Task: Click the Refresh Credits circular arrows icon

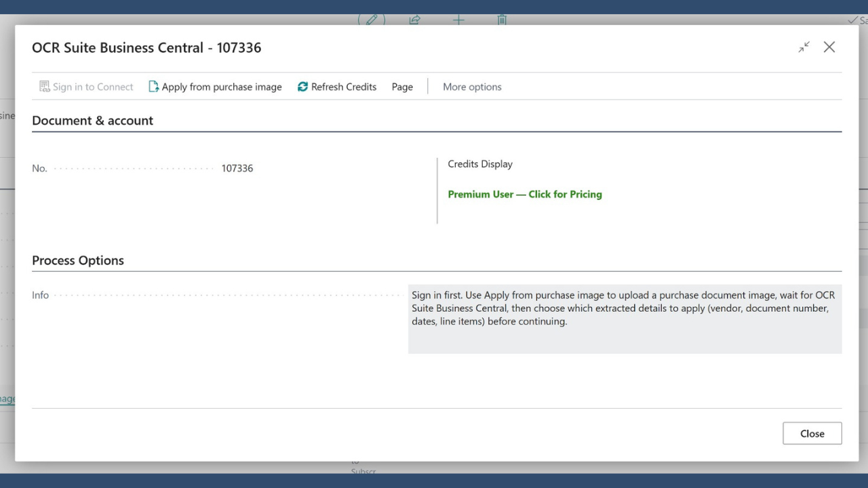Action: coord(302,87)
